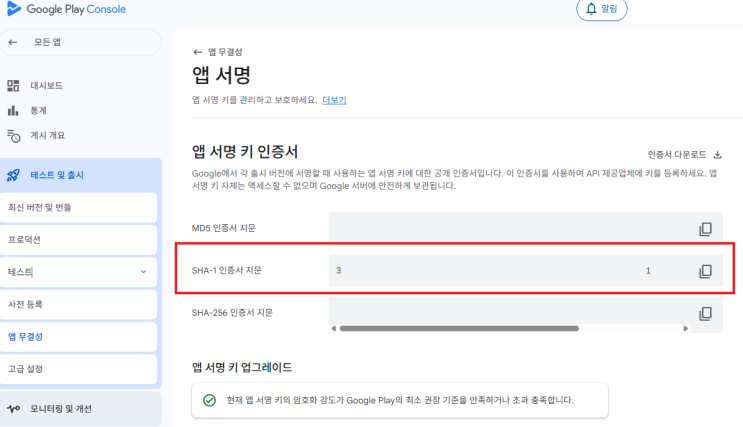743x427 pixels.
Task: Expand 모니터링 및 개선 section
Action: coord(81,409)
